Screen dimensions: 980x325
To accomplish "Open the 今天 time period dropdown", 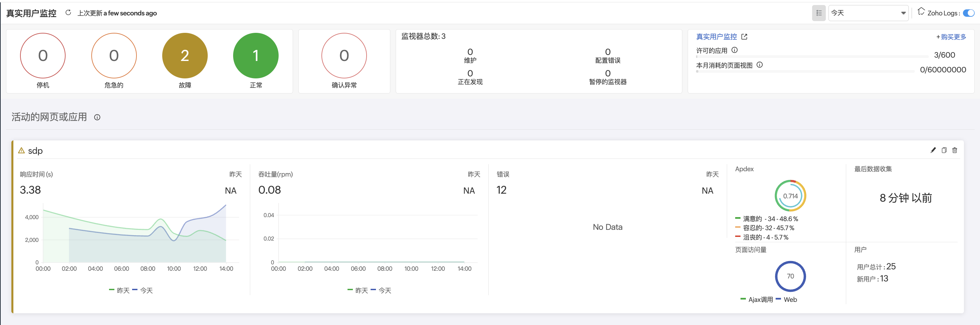I will (x=868, y=13).
